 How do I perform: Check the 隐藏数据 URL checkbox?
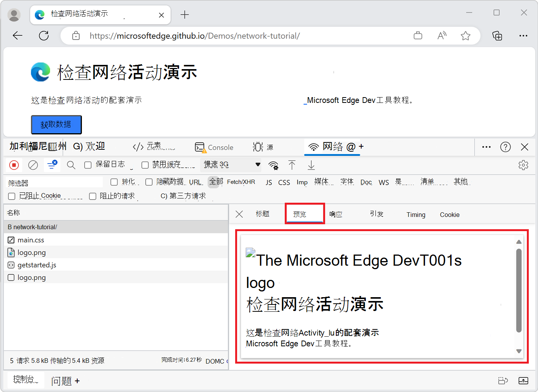click(x=149, y=182)
